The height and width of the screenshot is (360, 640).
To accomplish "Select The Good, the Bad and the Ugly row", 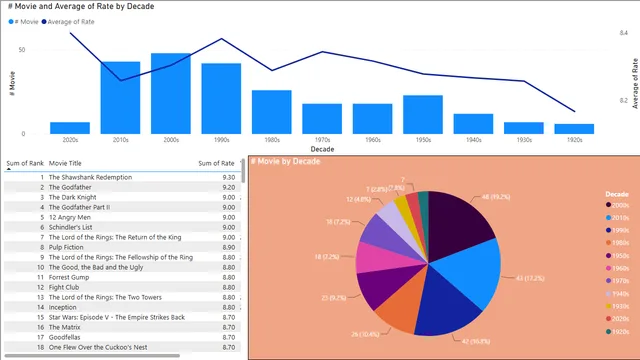I will (x=122, y=267).
